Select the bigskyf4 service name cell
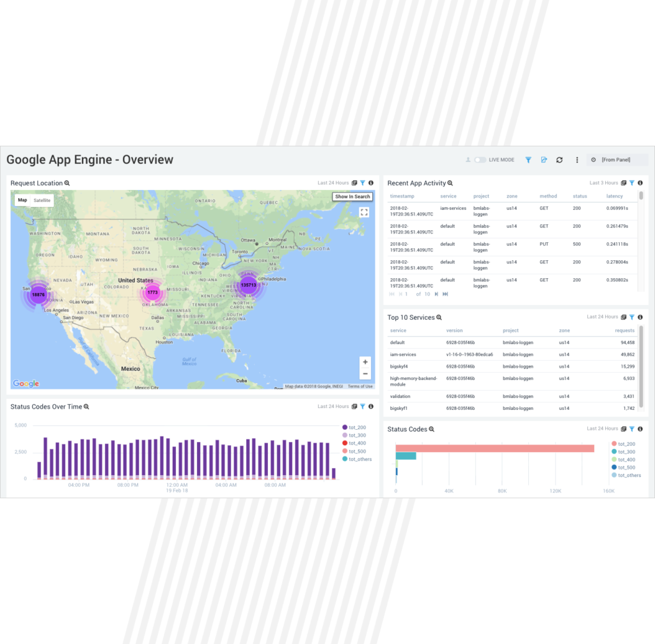Screen dimensions: 655x644 399,366
